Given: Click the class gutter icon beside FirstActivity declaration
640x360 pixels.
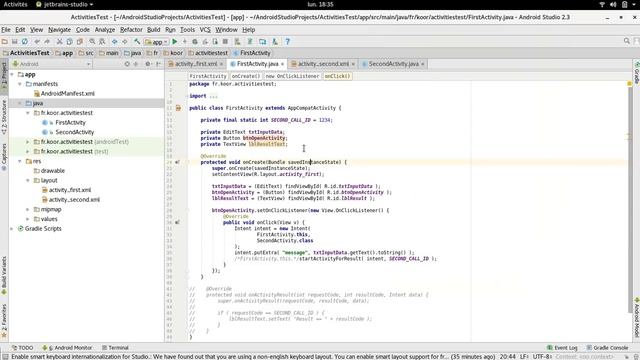Looking at the screenshot, I should [178, 108].
